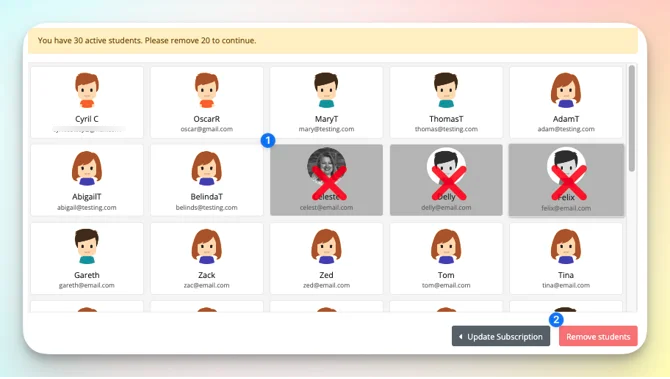Click Gareth's avatar icon
Screen dimensions: 670x379
87,247
